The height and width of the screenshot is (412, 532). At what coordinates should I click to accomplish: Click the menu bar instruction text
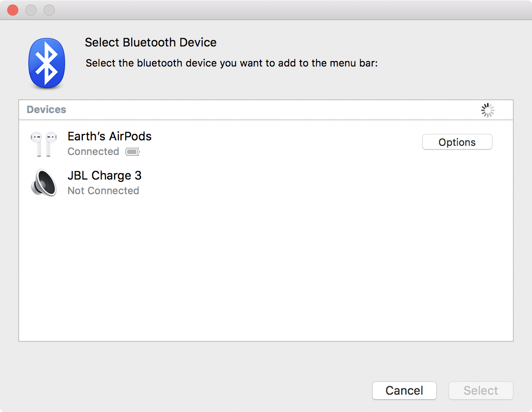[232, 63]
